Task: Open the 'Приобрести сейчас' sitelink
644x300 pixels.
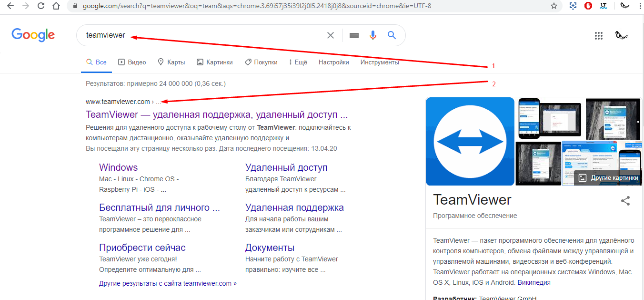Action: pyautogui.click(x=142, y=248)
